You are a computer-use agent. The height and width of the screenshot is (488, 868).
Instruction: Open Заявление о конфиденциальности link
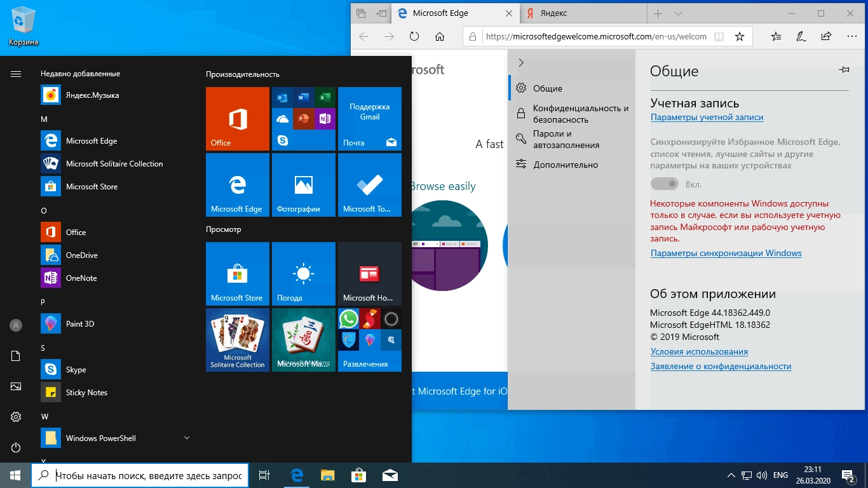721,366
